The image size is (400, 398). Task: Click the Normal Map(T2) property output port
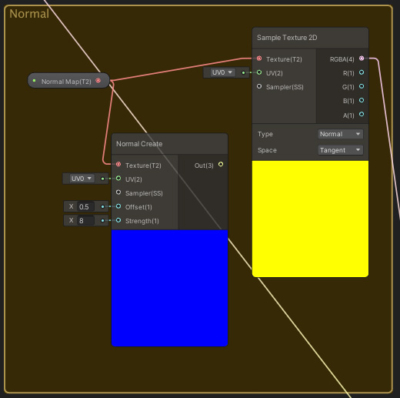coord(98,81)
